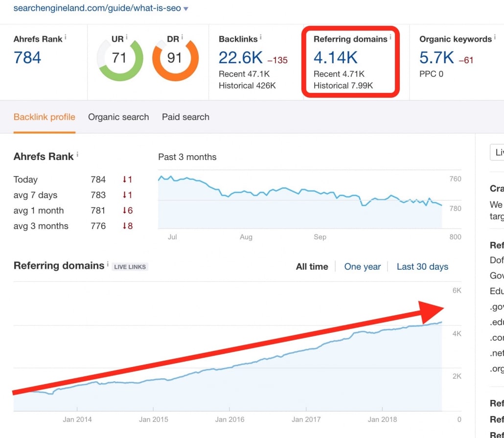Viewport: 504px width, 438px height.
Task: Click the info icon next to UR
Action: pyautogui.click(x=127, y=37)
